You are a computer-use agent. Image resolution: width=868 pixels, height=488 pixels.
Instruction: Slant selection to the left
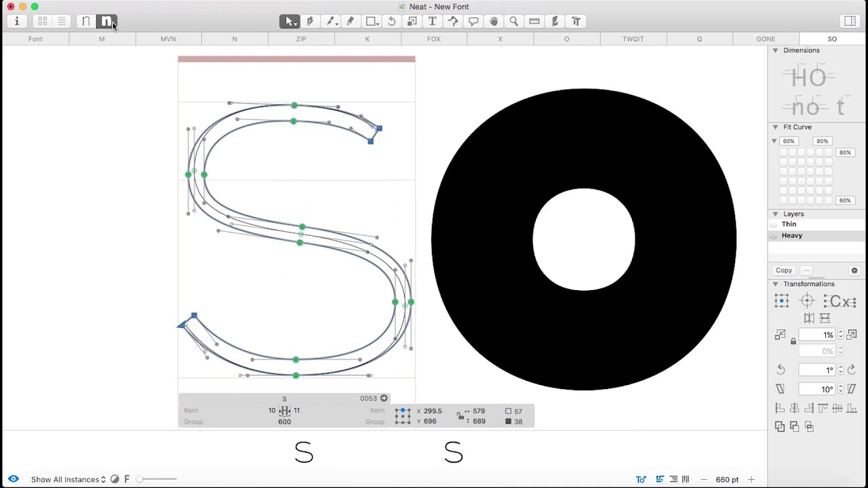pyautogui.click(x=781, y=389)
